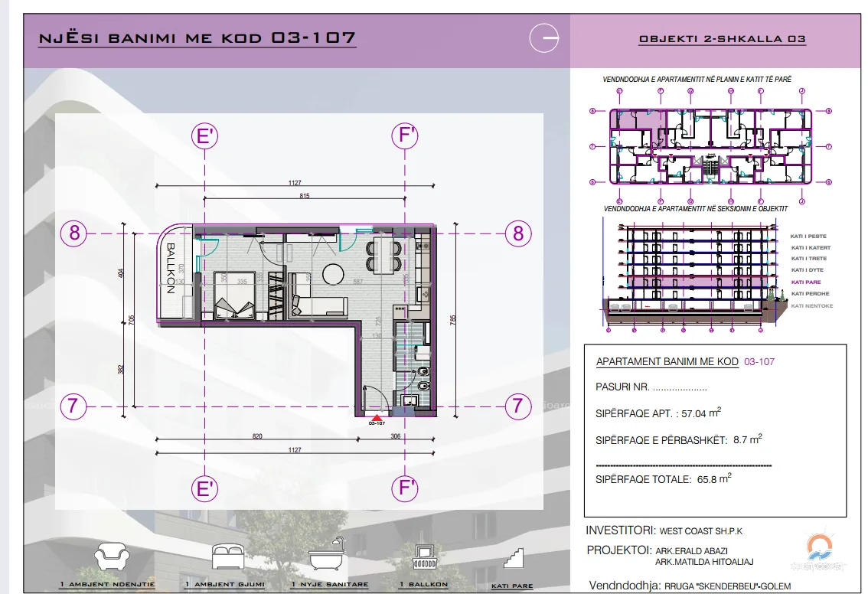
Task: Click the architect name ARK.ERALD ABAZI
Action: [x=691, y=551]
